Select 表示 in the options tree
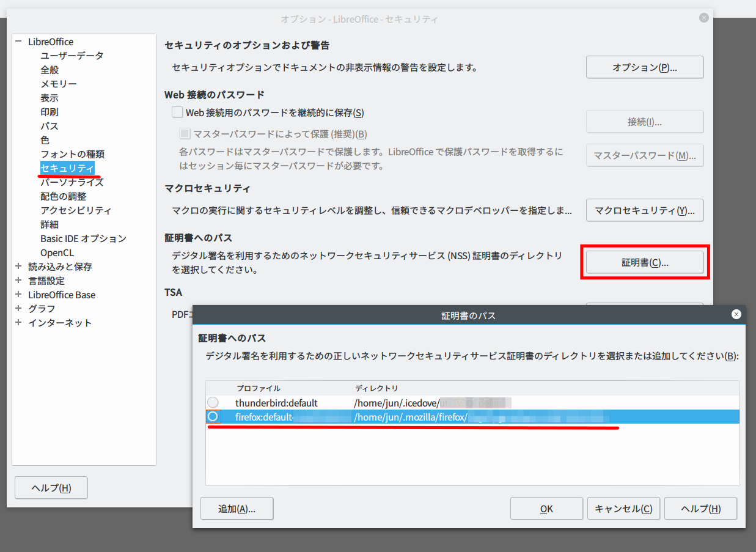This screenshot has width=756, height=552. point(50,98)
